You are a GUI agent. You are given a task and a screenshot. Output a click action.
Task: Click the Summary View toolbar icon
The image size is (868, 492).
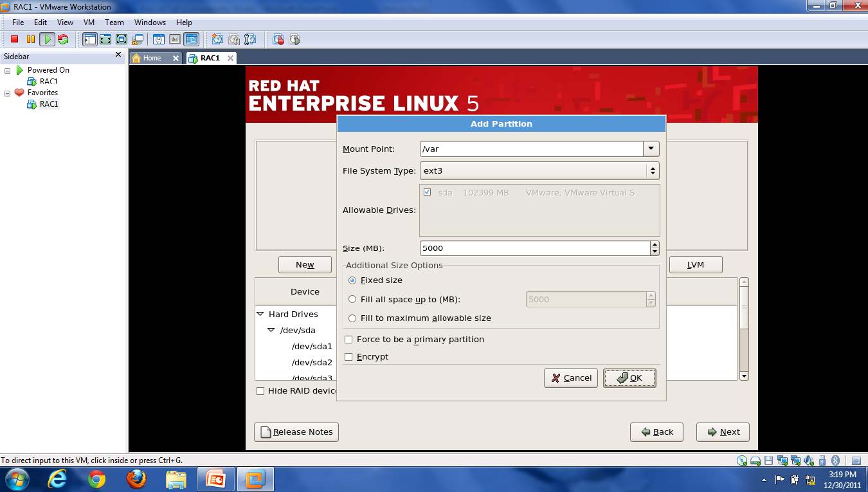pyautogui.click(x=158, y=39)
